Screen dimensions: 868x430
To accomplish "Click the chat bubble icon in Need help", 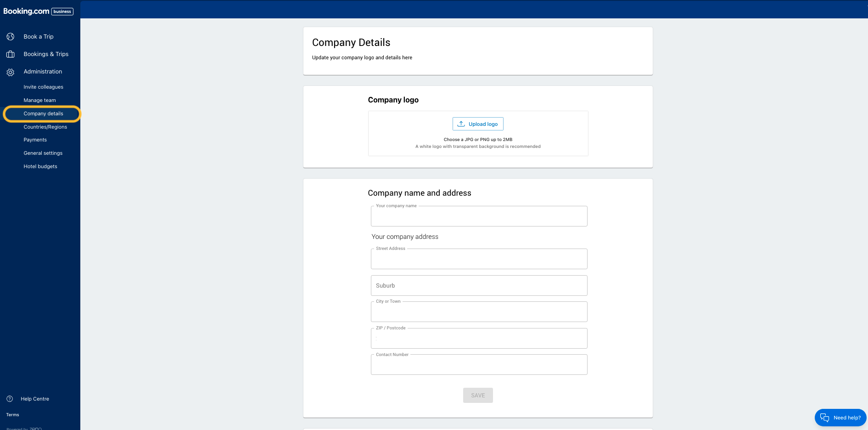I will click(824, 418).
